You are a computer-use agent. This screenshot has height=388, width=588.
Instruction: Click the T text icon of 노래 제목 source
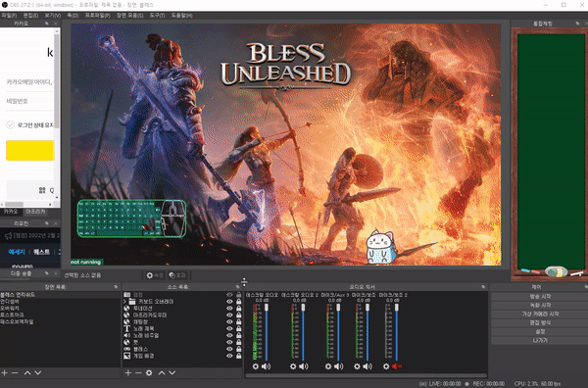pyautogui.click(x=126, y=328)
